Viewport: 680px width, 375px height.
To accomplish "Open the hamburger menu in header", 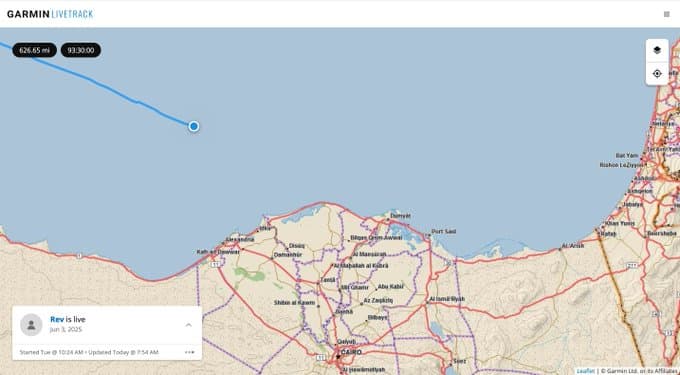I will 667,14.
